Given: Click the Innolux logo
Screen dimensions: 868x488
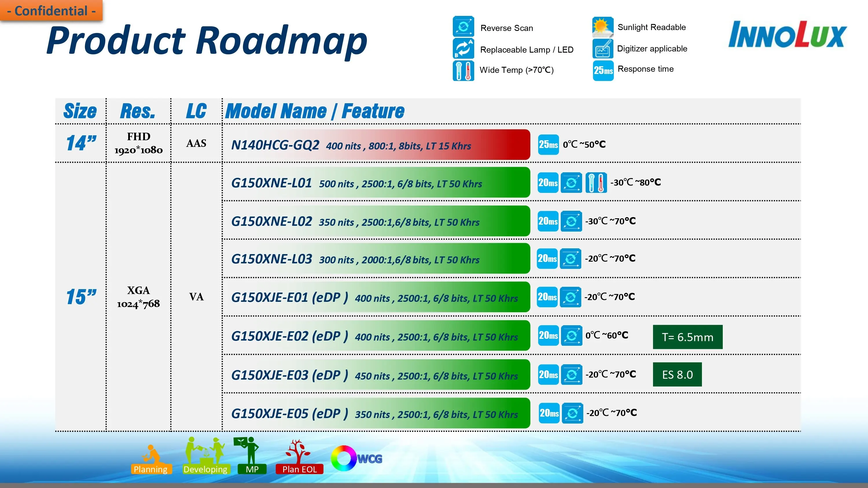Looking at the screenshot, I should click(788, 35).
